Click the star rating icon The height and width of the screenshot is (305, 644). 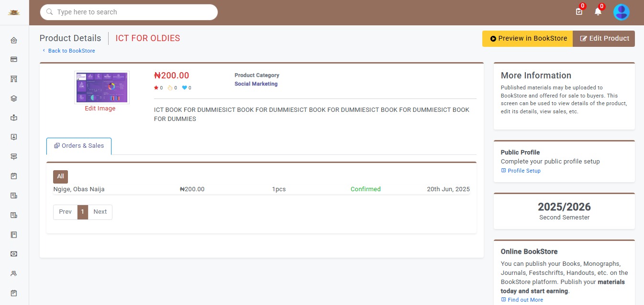[x=156, y=88]
